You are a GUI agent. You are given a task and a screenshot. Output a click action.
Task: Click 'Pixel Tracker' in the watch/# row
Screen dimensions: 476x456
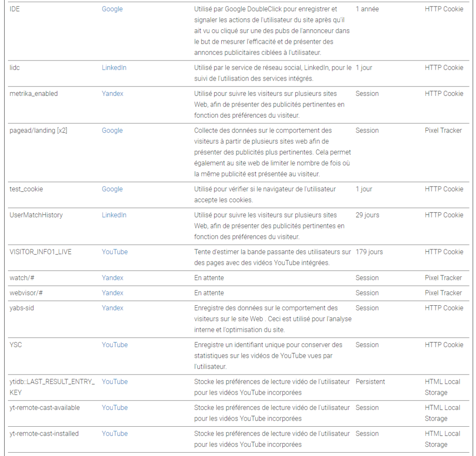coord(443,278)
